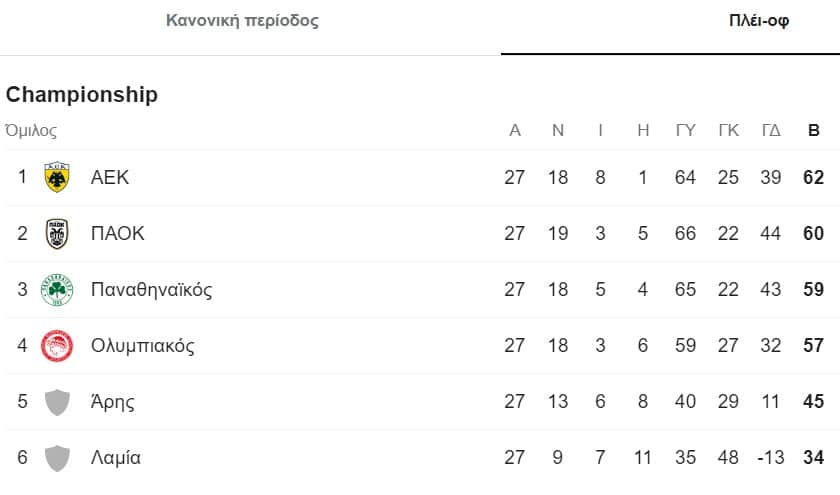Switch to the Κανονική περίοδος tab
This screenshot has width=840, height=495.
(x=242, y=21)
